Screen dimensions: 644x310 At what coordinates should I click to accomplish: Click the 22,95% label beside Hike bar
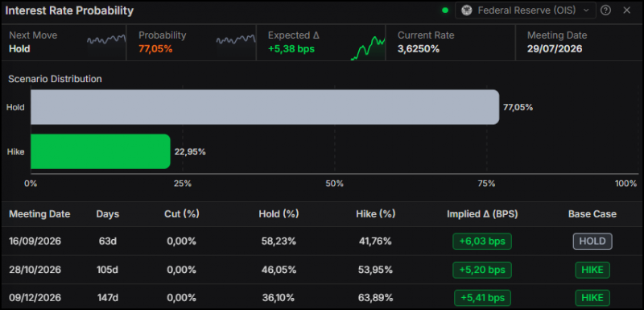[x=190, y=152]
